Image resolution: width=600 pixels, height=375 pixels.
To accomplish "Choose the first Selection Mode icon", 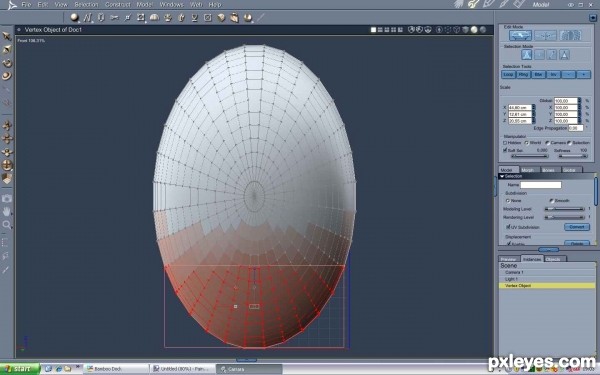I will pyautogui.click(x=527, y=55).
